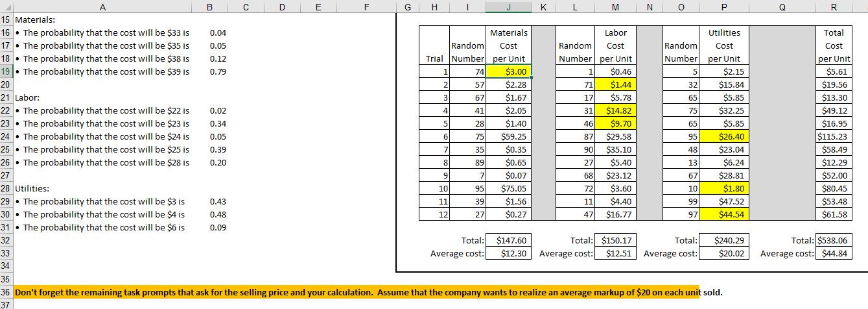The width and height of the screenshot is (868, 309).
Task: Select the $29.58 labor cost cell
Action: [x=615, y=136]
